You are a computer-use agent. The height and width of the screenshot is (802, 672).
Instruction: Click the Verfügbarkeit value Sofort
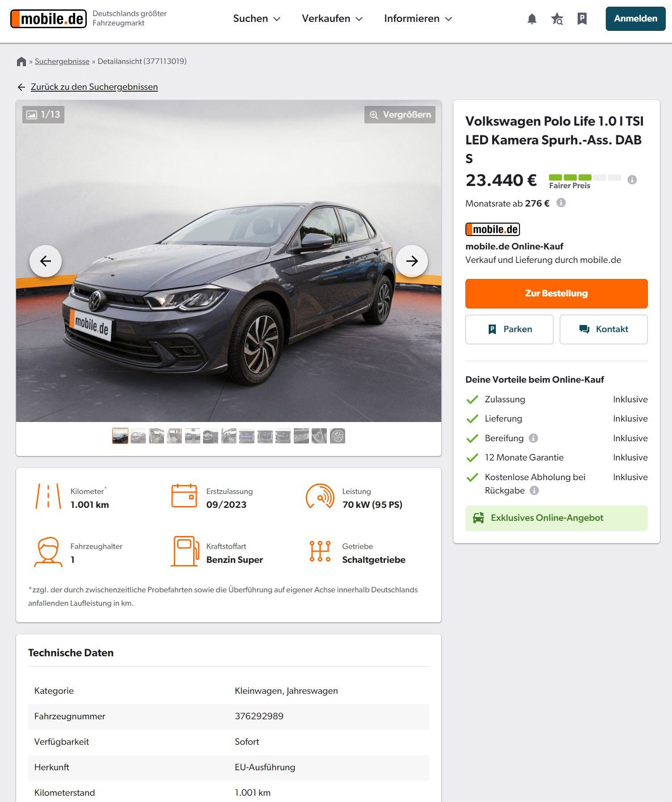[247, 742]
